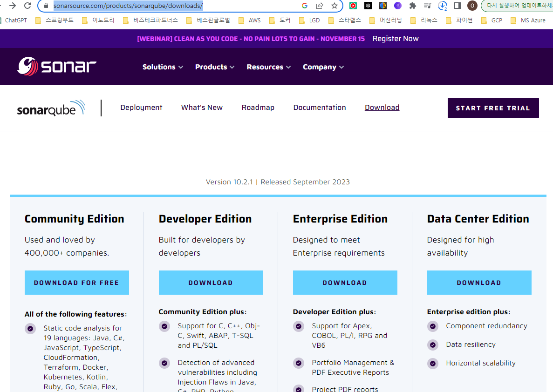Click the Google icon in the address bar
553x392 pixels.
coord(305,6)
